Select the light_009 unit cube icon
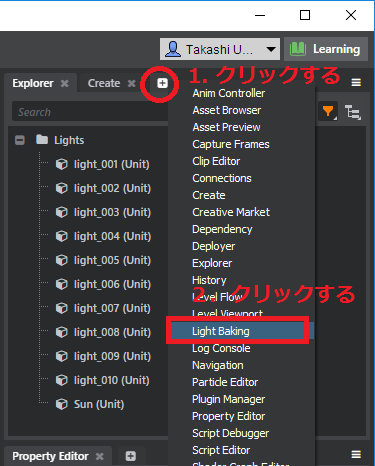Image resolution: width=375 pixels, height=466 pixels. click(x=62, y=356)
